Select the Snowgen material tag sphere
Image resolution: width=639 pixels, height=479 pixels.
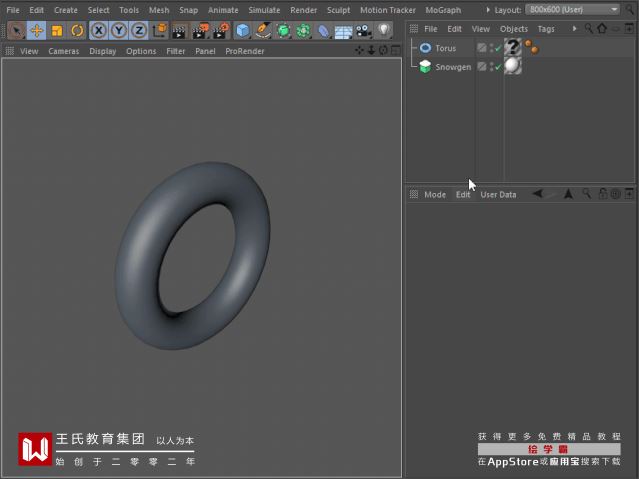(x=513, y=67)
